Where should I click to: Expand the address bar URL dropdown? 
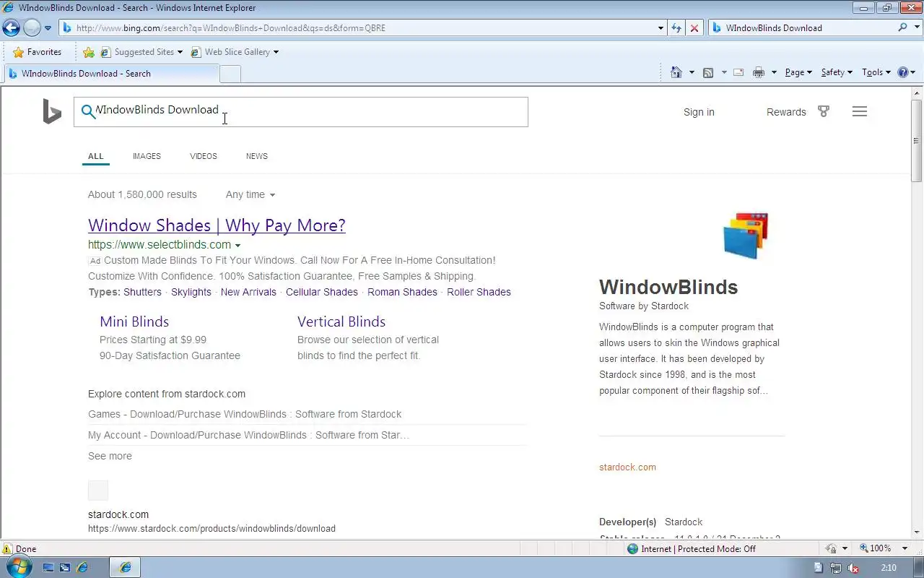pos(661,28)
